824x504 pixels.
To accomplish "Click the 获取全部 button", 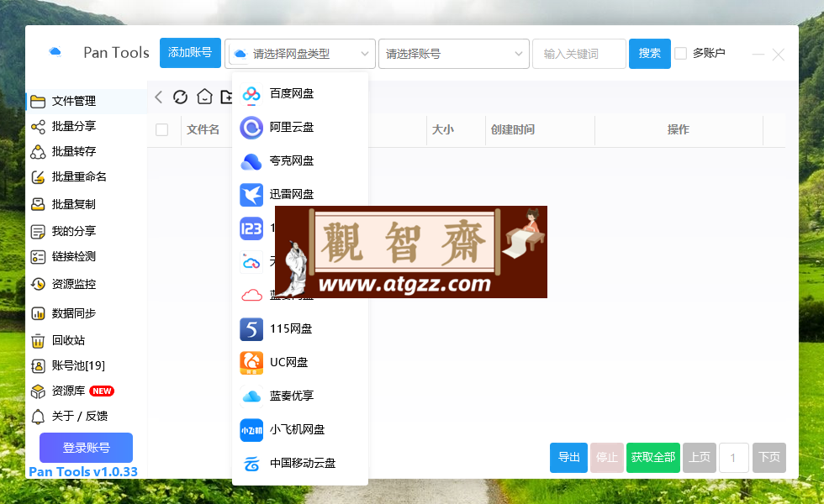I will click(653, 458).
